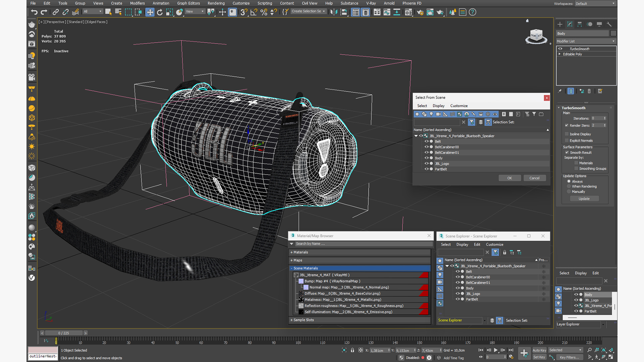Toggle the Angle Snap button
Image resolution: width=644 pixels, height=362 pixels.
[254, 12]
